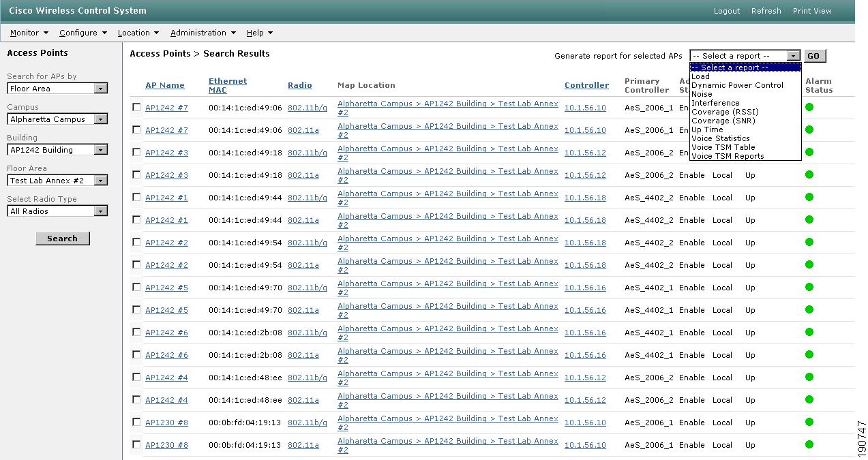
Task: Open the Print View link
Action: 812,11
